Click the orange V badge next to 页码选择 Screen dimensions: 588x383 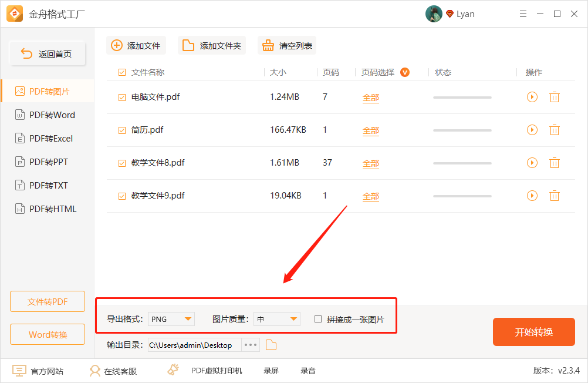[x=405, y=72]
